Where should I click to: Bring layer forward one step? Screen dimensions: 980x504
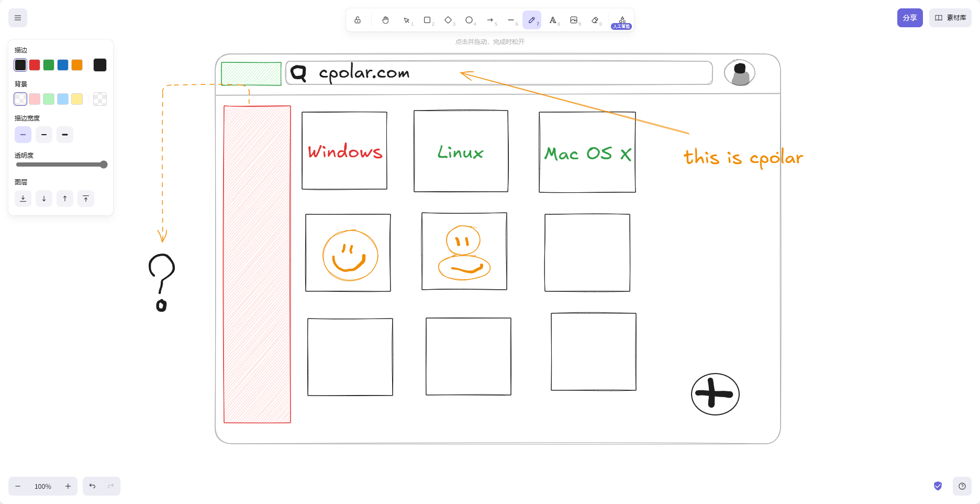click(65, 199)
